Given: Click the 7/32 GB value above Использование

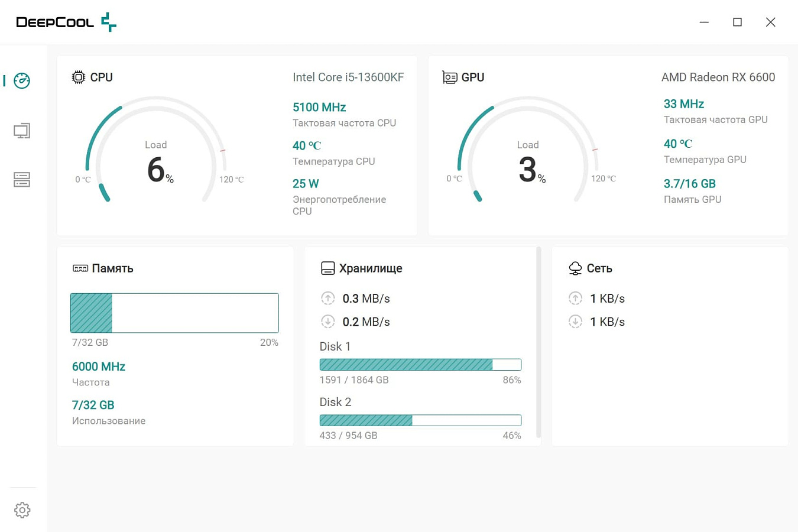Looking at the screenshot, I should tap(93, 405).
